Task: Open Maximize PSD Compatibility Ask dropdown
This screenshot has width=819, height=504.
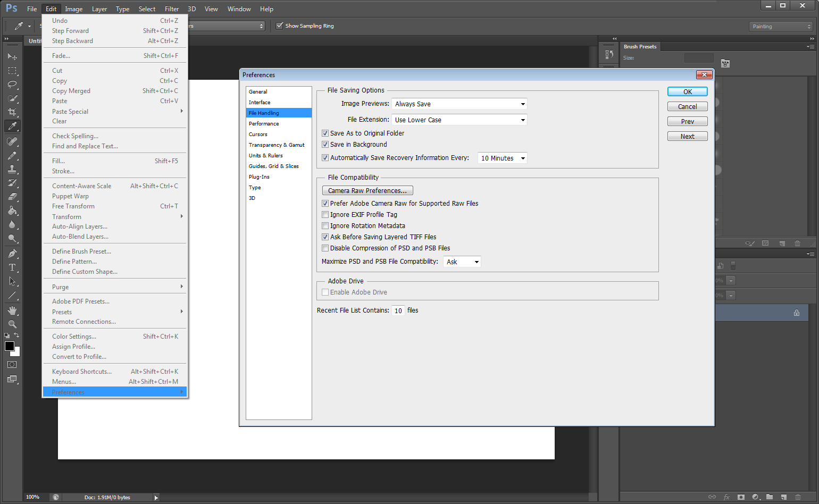Action: (x=462, y=262)
